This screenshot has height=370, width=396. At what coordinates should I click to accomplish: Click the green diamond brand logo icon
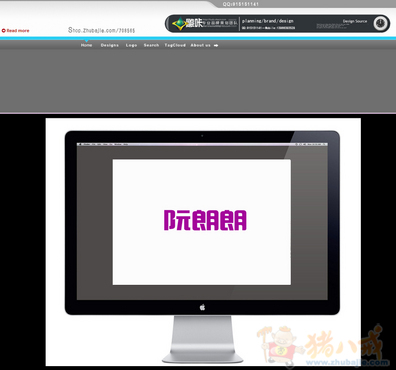pos(179,24)
